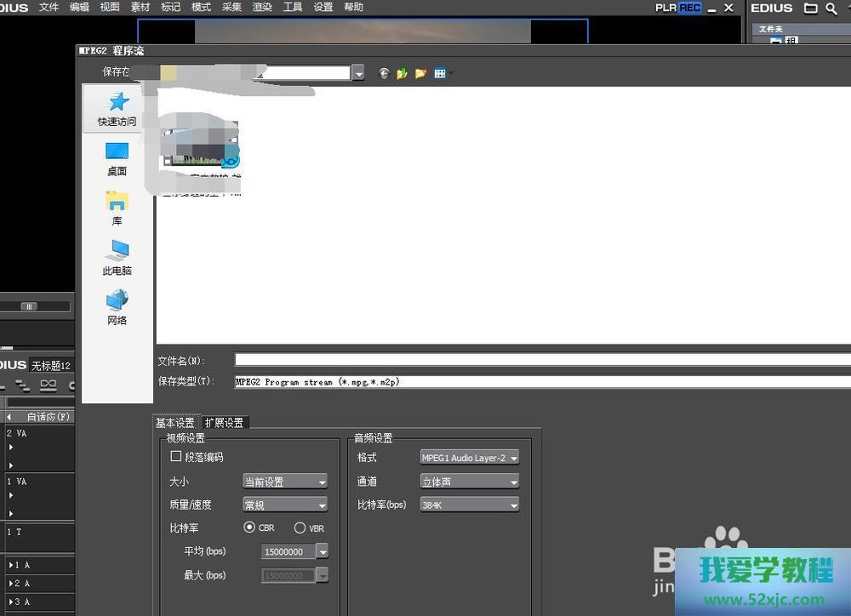The width and height of the screenshot is (851, 616).
Task: Open the 网络 network globe icon
Action: tap(117, 300)
